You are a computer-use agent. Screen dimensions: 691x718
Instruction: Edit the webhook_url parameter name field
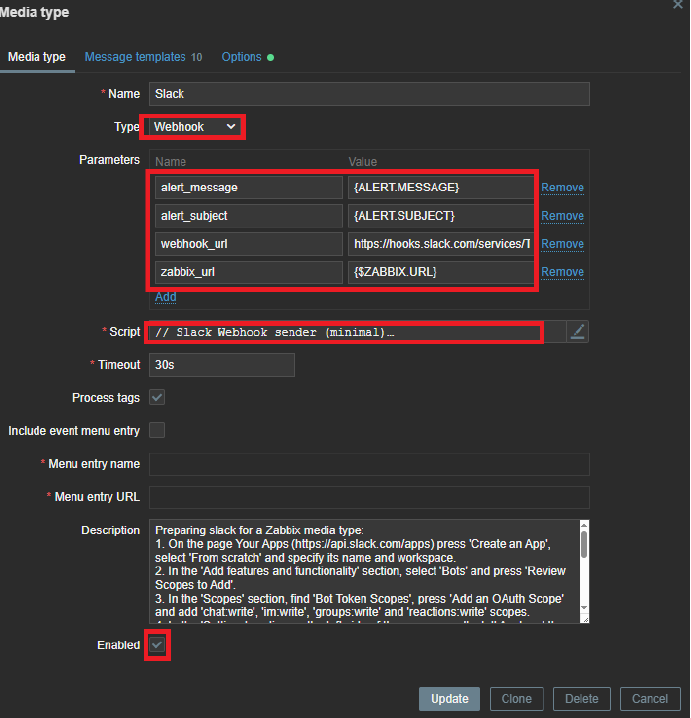(249, 244)
